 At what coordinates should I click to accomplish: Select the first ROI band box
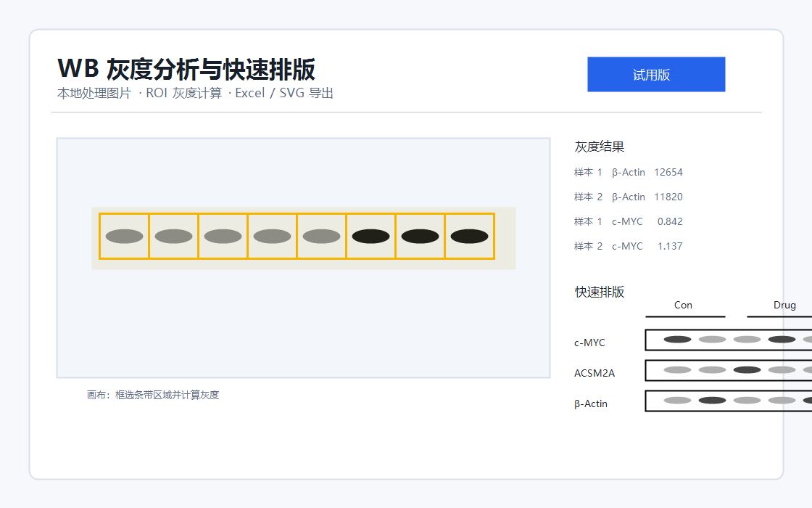pyautogui.click(x=124, y=237)
